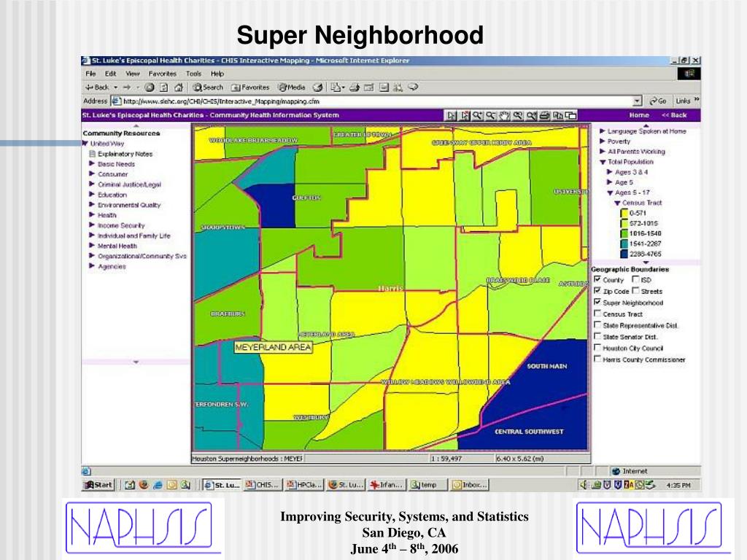Uncheck the Zip Code checkbox
747x560 pixels.
(597, 290)
